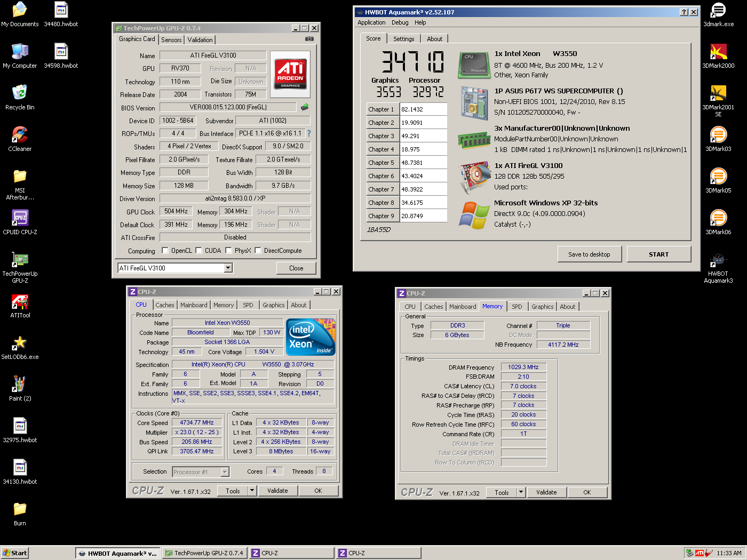Open the Help menu in Aquamark

click(x=420, y=22)
